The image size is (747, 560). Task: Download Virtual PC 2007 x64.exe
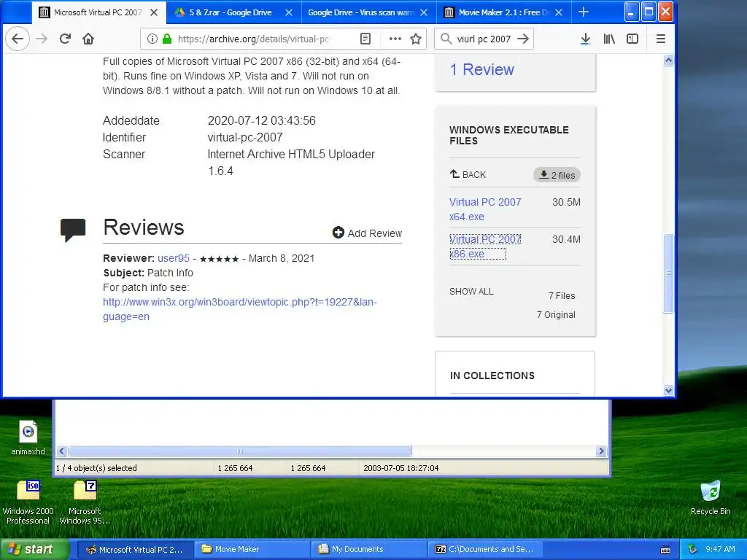click(485, 209)
